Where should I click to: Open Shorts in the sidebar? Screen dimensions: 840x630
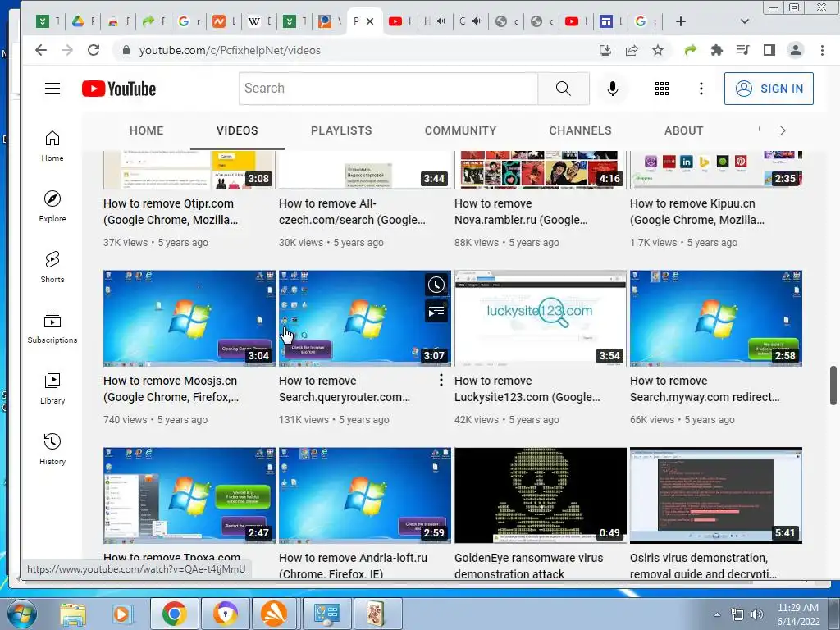coord(52,267)
